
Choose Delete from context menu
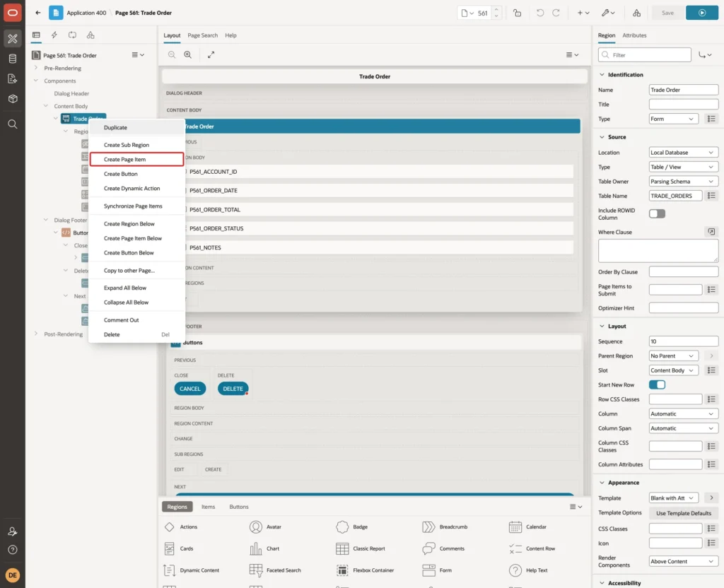[136, 334]
